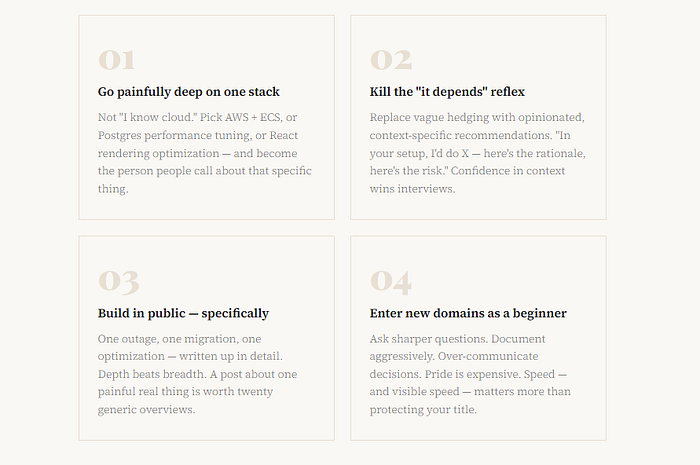Click heading Enter new domains as a beginner
Viewport: 700px width, 465px height.
(468, 313)
